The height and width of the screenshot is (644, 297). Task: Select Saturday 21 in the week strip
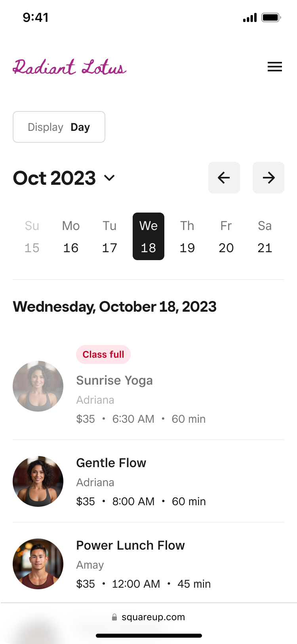[x=265, y=236]
